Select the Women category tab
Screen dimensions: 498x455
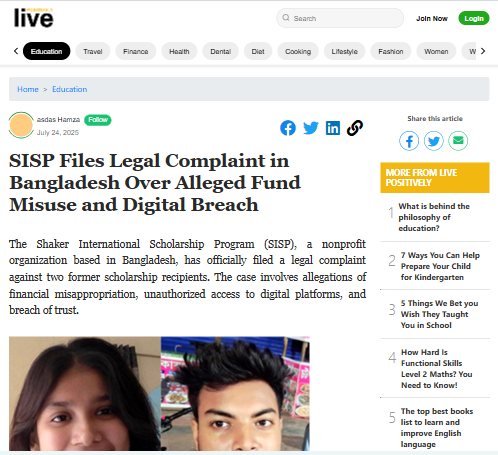tap(436, 51)
